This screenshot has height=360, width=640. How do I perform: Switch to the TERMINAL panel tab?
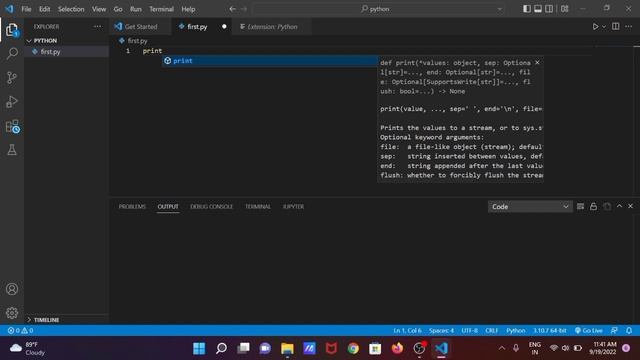pyautogui.click(x=258, y=207)
